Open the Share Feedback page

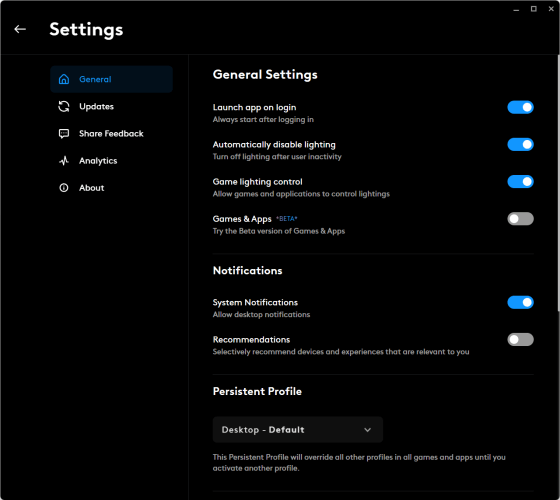pos(111,134)
